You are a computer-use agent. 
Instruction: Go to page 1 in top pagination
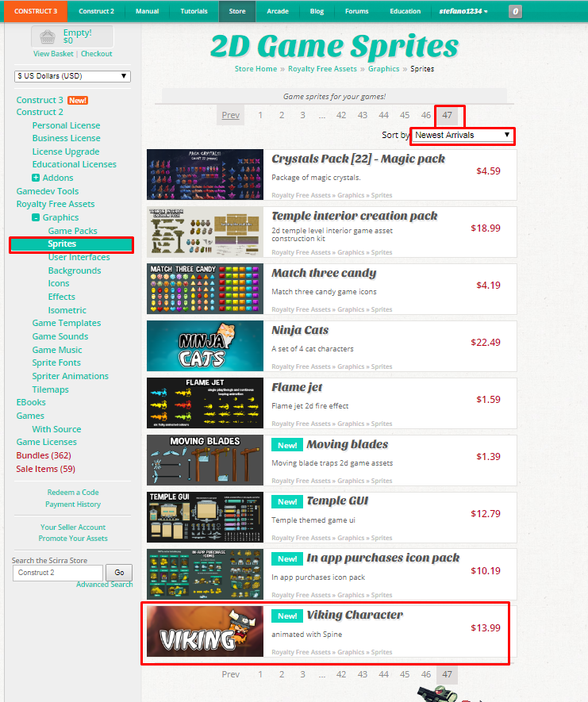click(260, 115)
